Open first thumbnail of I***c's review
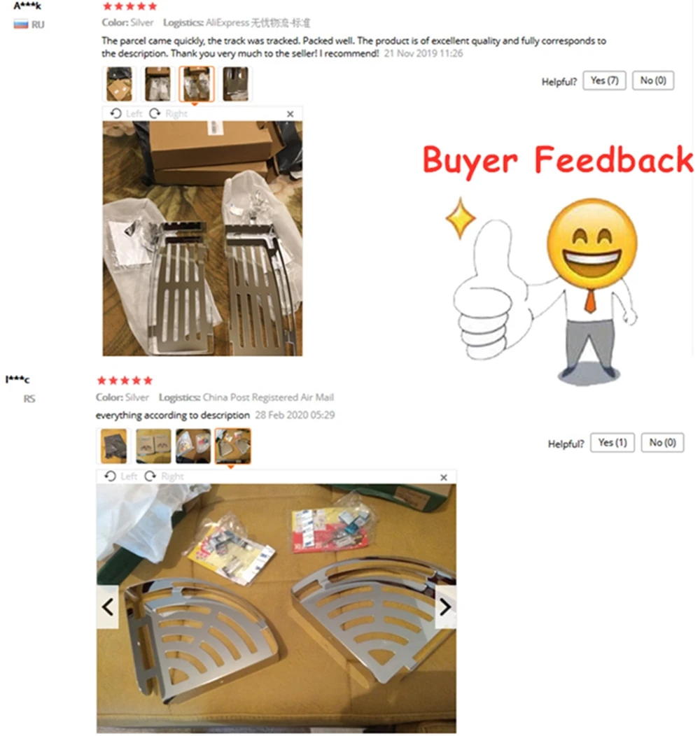The height and width of the screenshot is (736, 700). click(113, 446)
